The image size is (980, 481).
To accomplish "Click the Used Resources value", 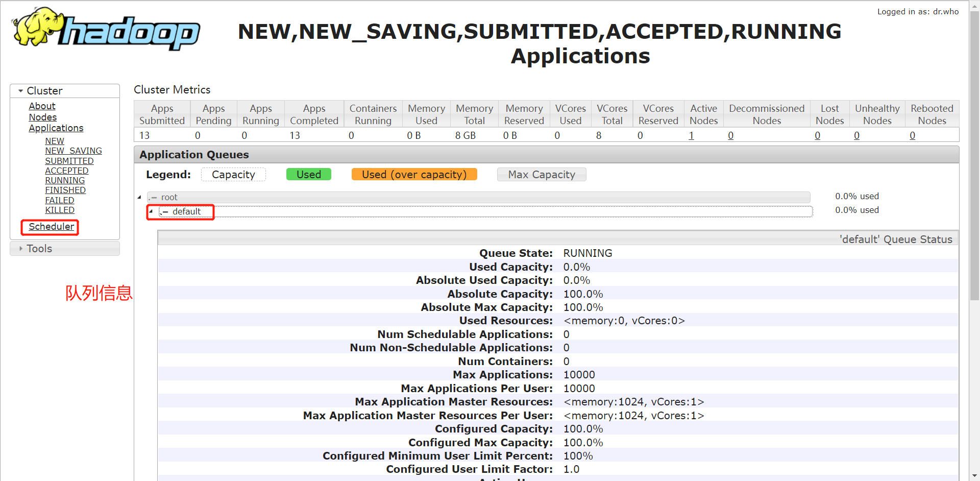I will [x=624, y=321].
